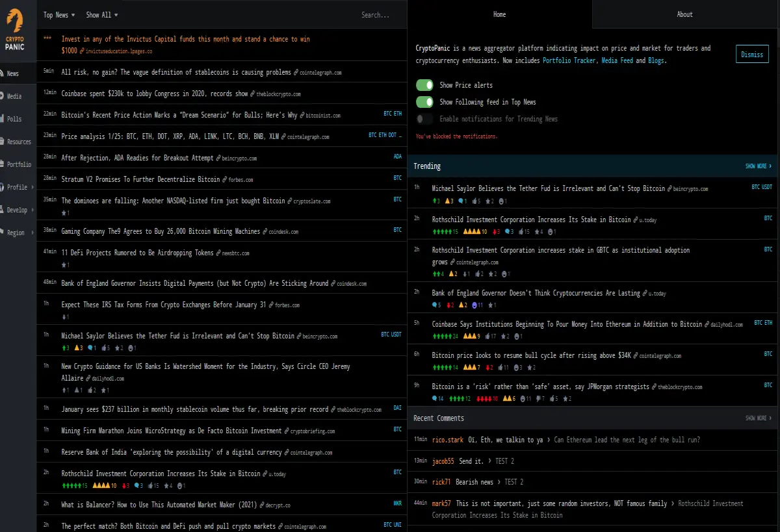Open the Portfolio Tracker link
The height and width of the screenshot is (532, 780).
click(x=571, y=60)
